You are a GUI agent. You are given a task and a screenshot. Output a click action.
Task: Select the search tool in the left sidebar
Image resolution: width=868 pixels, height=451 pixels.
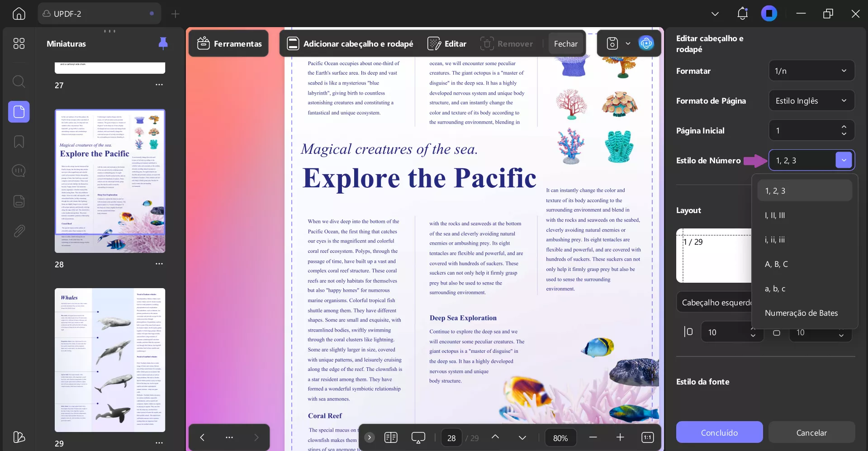(19, 81)
